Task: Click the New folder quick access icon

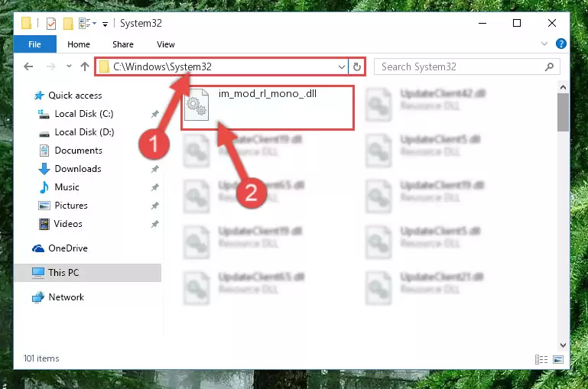Action: [x=68, y=23]
